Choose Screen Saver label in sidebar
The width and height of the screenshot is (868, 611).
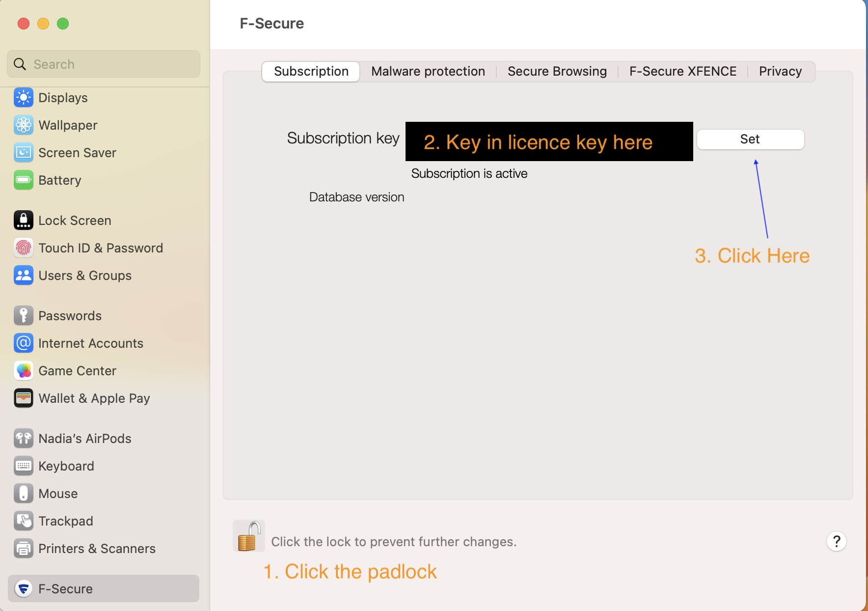(78, 153)
